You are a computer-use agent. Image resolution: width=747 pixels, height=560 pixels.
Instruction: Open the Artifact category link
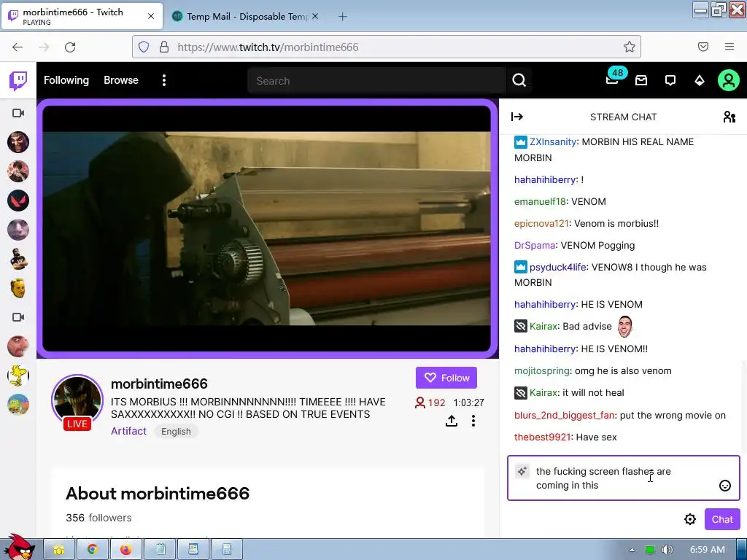128,431
